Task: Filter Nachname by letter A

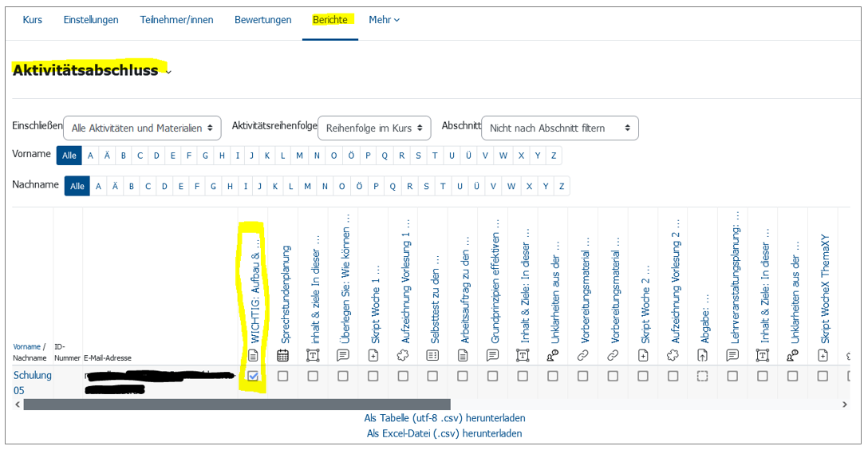Action: (98, 186)
